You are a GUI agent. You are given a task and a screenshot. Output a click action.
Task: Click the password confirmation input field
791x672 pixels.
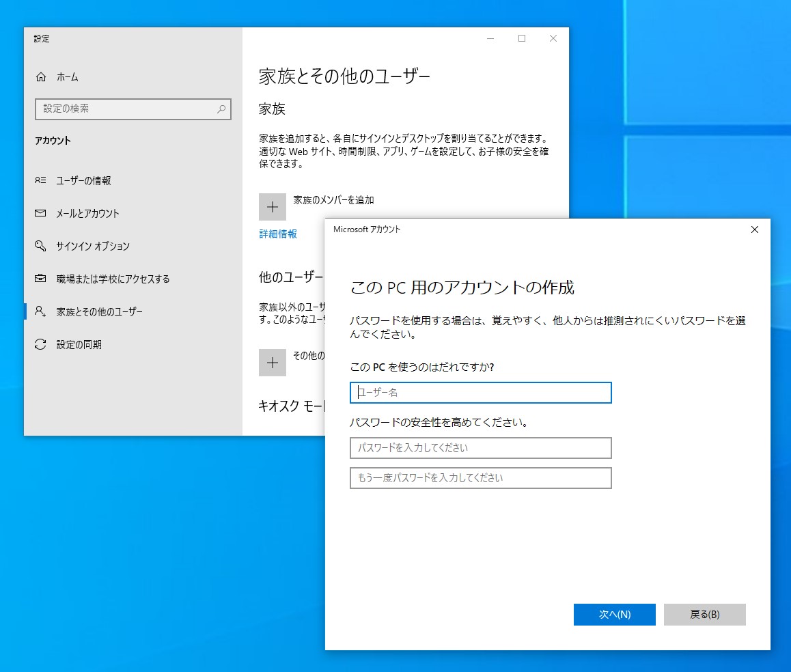click(480, 478)
